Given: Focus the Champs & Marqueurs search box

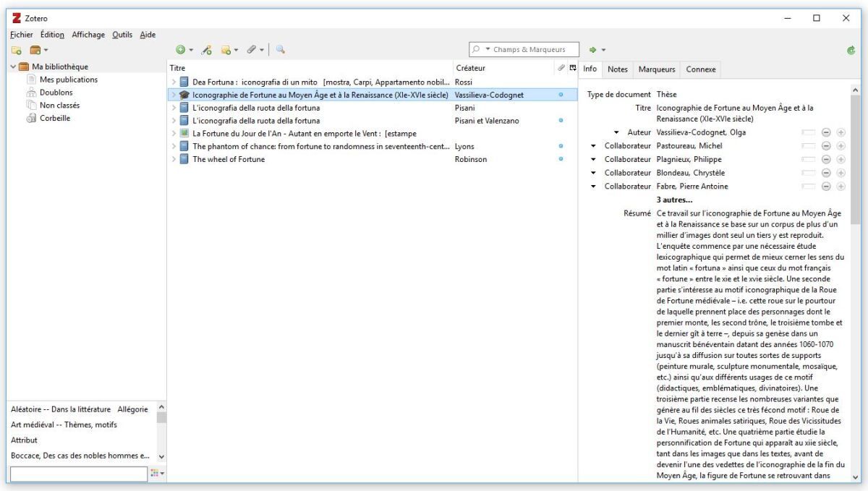Looking at the screenshot, I should (x=524, y=49).
